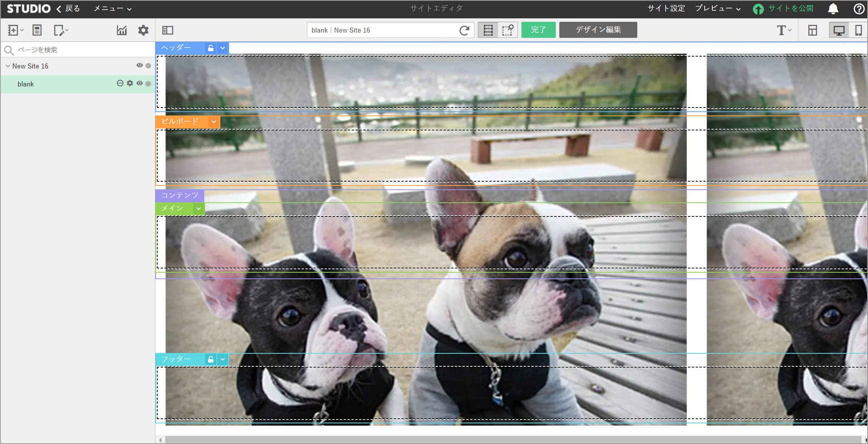Viewport: 868px width, 444px height.
Task: Click the layout template icon
Action: (x=813, y=30)
